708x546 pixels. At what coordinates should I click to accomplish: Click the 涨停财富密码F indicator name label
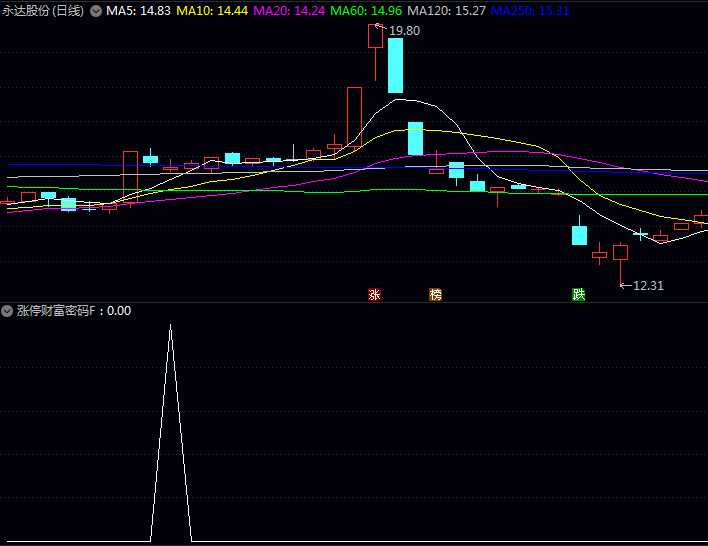pos(59,311)
